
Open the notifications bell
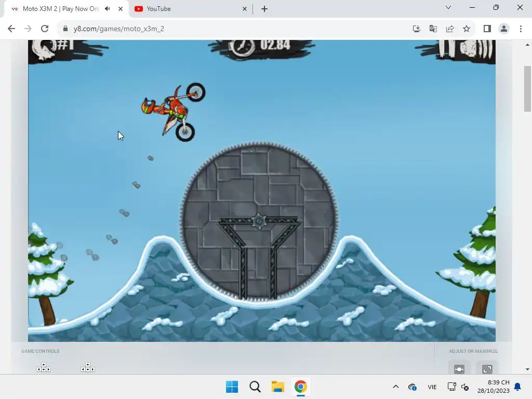click(518, 387)
